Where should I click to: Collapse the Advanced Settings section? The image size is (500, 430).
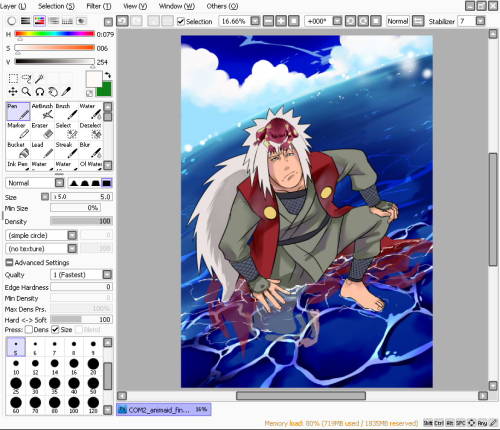pyautogui.click(x=9, y=262)
